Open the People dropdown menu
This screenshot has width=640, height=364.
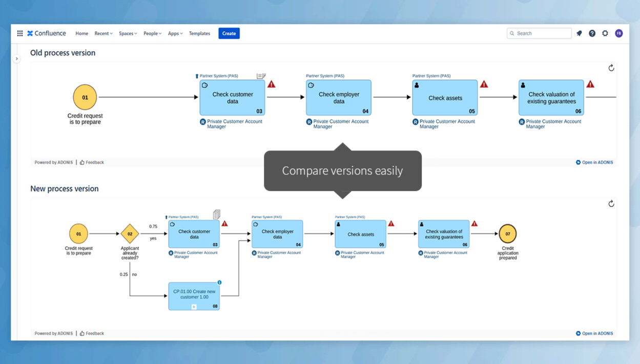(x=152, y=33)
